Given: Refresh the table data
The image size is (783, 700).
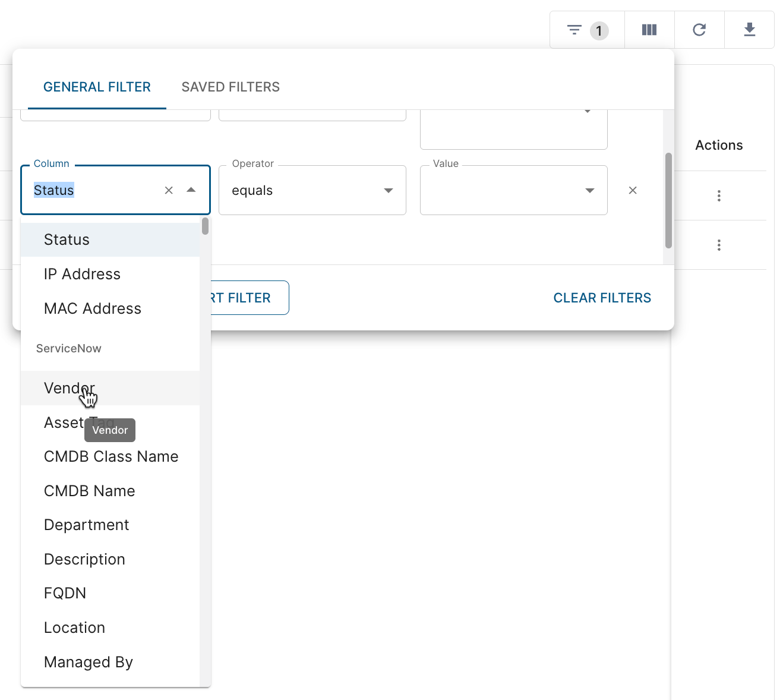Looking at the screenshot, I should 699,29.
